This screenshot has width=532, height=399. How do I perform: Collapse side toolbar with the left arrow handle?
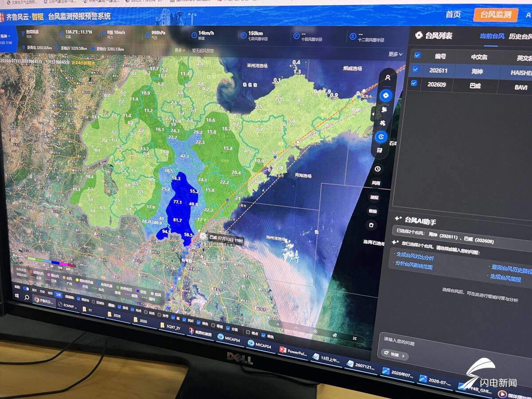[x=372, y=114]
